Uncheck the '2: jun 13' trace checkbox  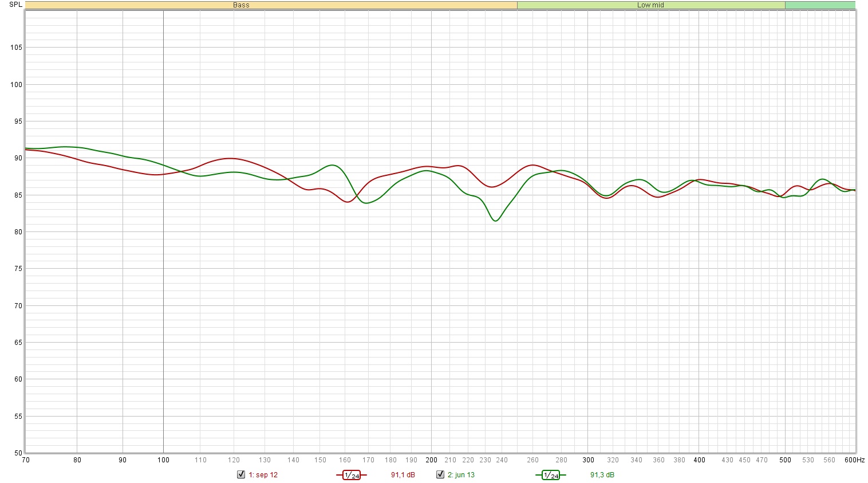(x=440, y=474)
